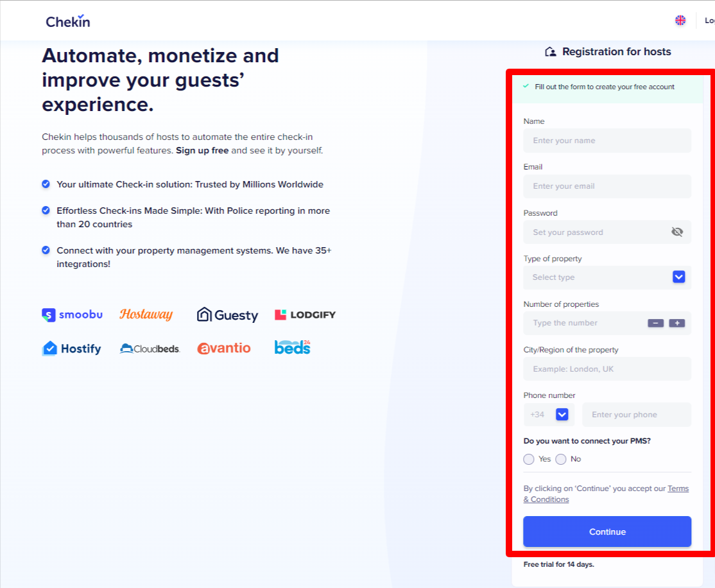Click the Smoobu integration logo
The width and height of the screenshot is (715, 588).
tap(72, 315)
